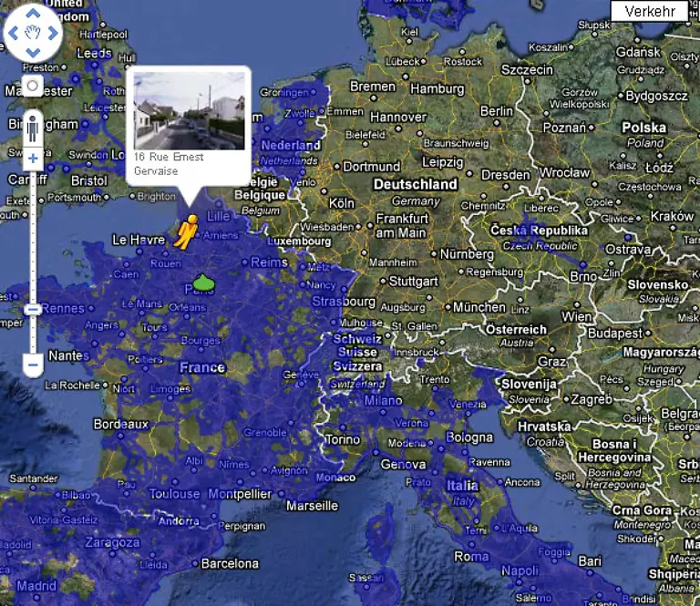
Task: Click the Marseille city label
Action: coord(311,505)
